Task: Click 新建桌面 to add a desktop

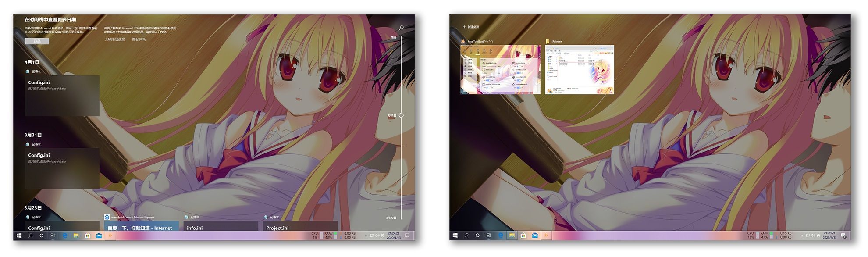Action: 471,27
